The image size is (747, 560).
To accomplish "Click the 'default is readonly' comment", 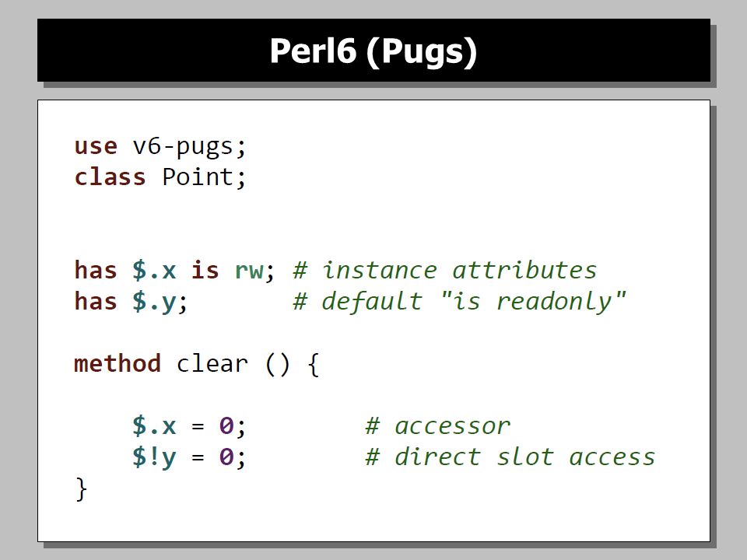I will pos(459,302).
